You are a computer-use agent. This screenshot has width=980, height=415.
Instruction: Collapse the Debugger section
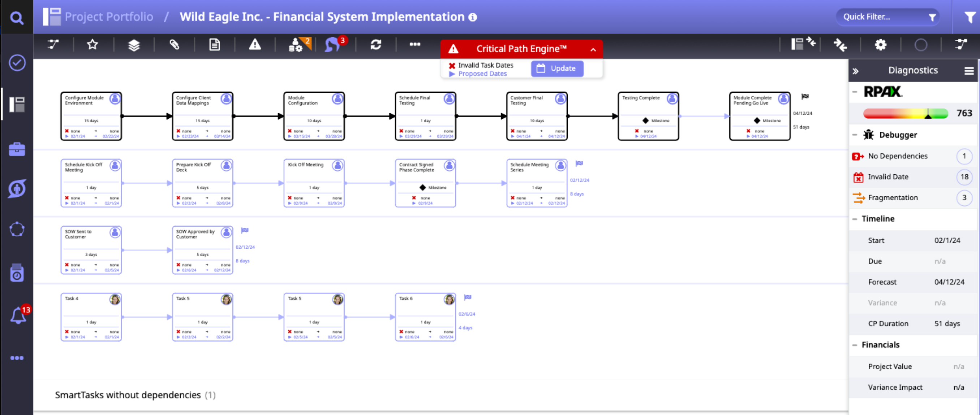(855, 135)
